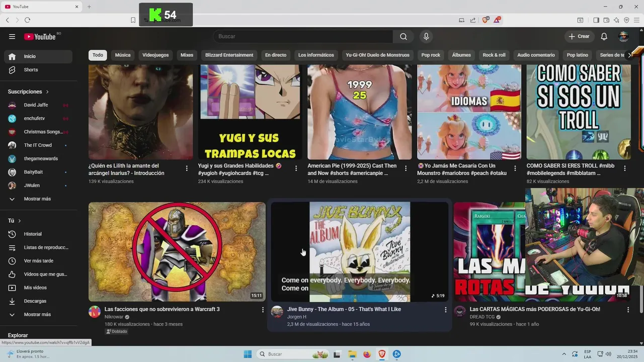Open Mis videos in sidebar
Viewport: 644px width, 362px height.
pos(38,288)
